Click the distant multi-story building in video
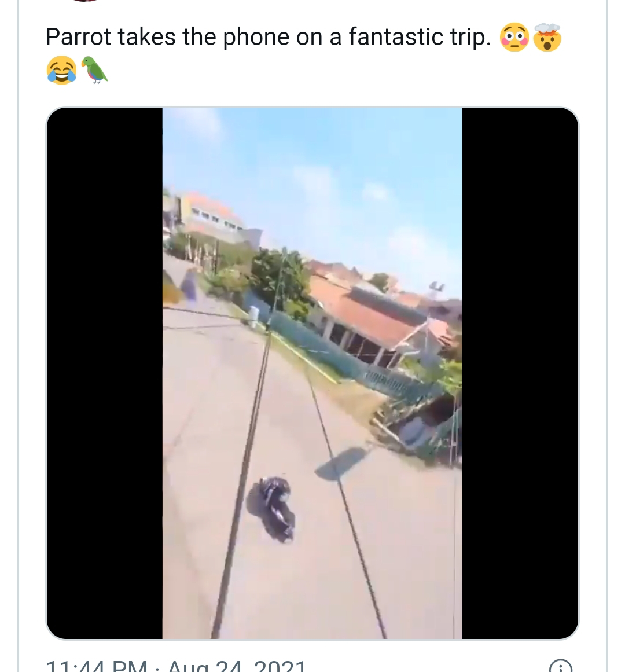Viewport: 625px width, 672px height. (x=212, y=214)
